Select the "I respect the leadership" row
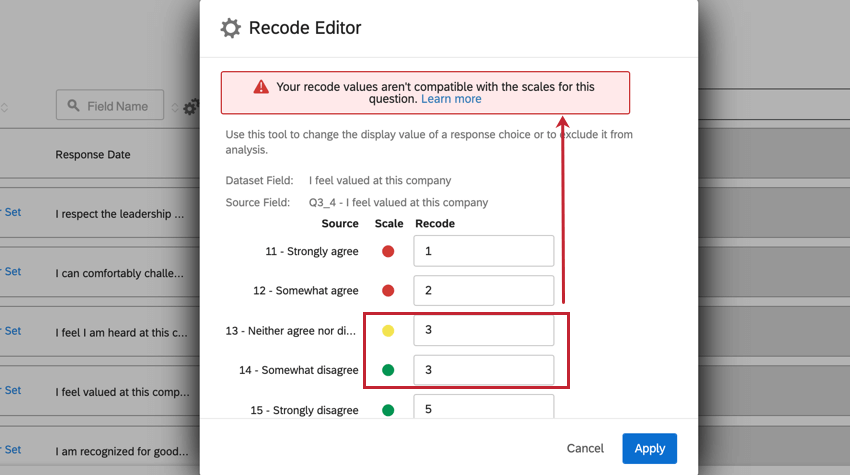Viewport: 850px width, 475px height. click(120, 213)
